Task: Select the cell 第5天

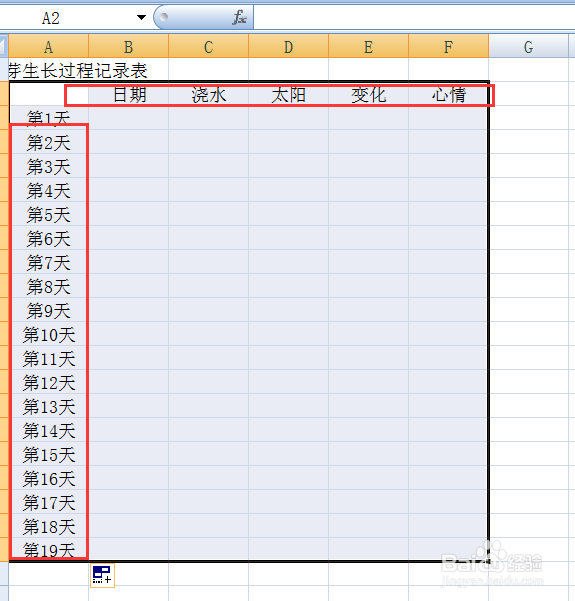Action: pyautogui.click(x=48, y=214)
